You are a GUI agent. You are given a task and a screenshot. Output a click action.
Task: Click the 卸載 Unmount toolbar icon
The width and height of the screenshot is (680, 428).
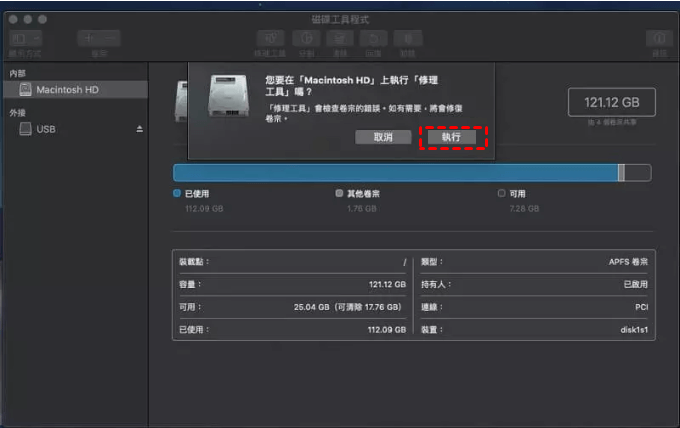(x=408, y=39)
